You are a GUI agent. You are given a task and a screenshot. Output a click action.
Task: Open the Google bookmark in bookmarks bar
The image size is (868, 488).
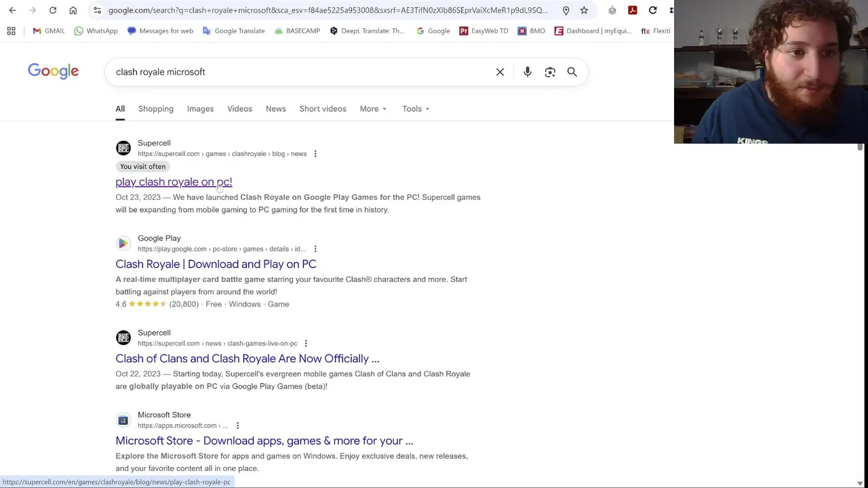tap(433, 30)
